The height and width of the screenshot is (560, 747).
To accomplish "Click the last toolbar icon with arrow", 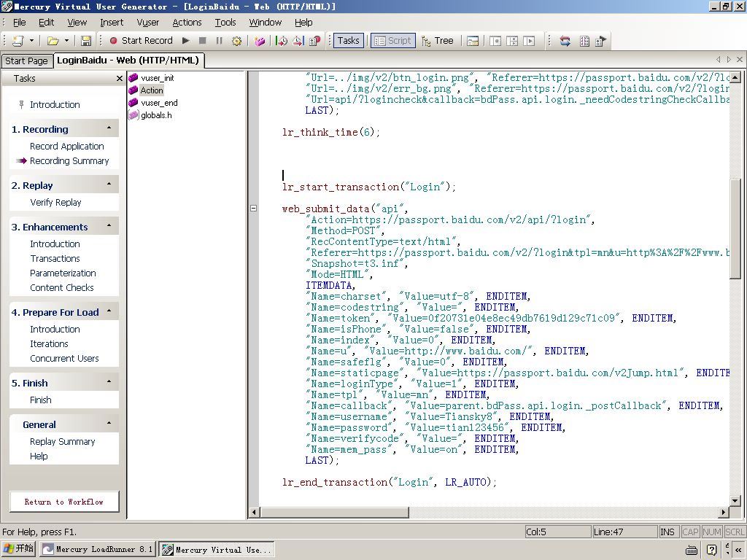I will pyautogui.click(x=601, y=41).
